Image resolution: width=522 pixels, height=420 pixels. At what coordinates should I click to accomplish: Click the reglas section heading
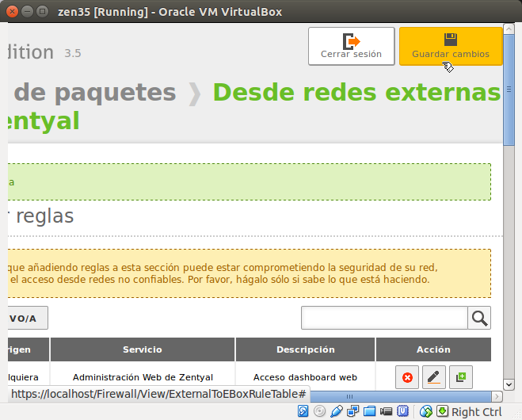[x=45, y=216]
